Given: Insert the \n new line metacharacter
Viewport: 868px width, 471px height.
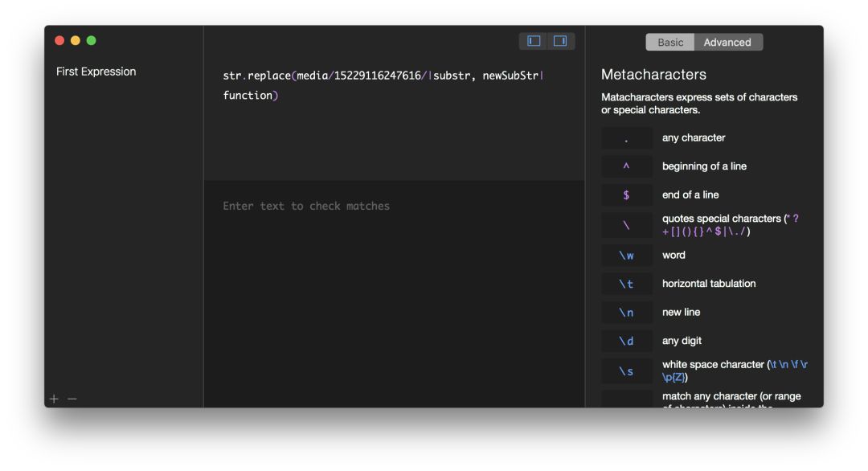Looking at the screenshot, I should coord(627,312).
